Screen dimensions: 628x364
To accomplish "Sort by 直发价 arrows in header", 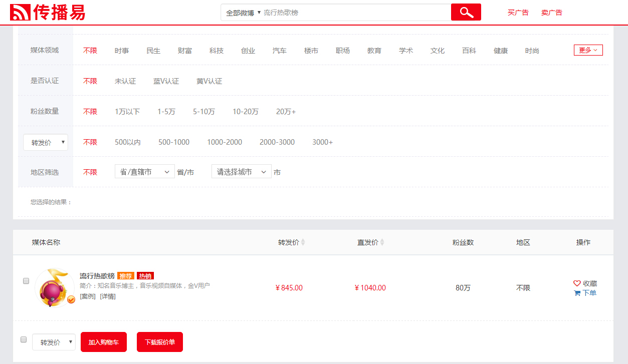I will (x=382, y=242).
